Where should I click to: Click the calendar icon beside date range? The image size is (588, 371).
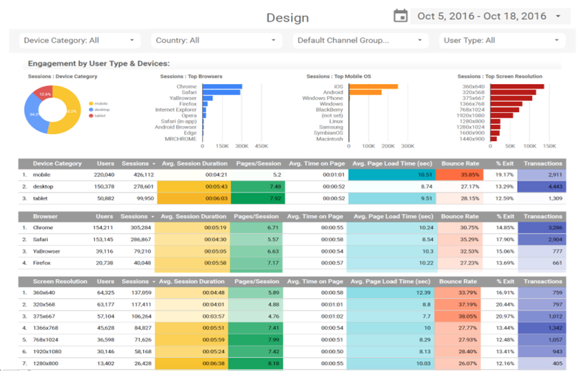pos(400,16)
